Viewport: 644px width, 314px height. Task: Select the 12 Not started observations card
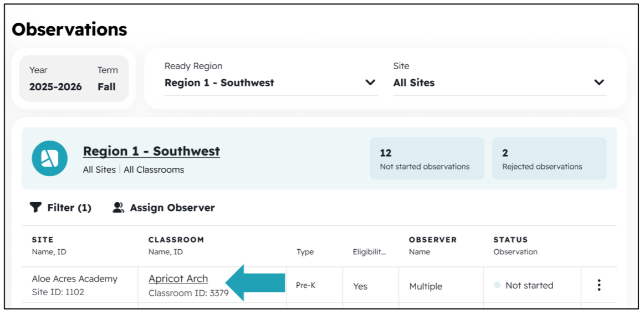tap(427, 158)
